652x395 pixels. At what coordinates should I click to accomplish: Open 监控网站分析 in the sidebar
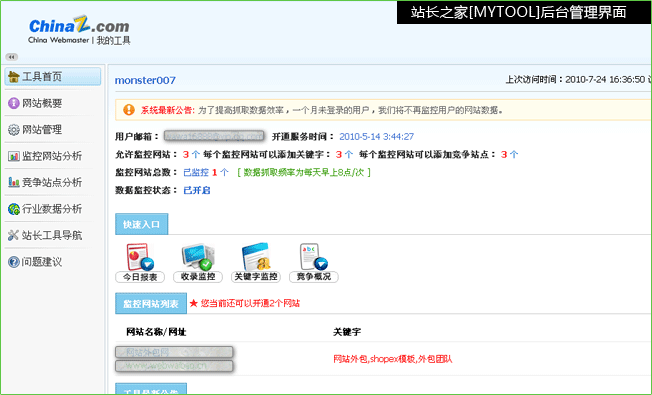(x=53, y=156)
